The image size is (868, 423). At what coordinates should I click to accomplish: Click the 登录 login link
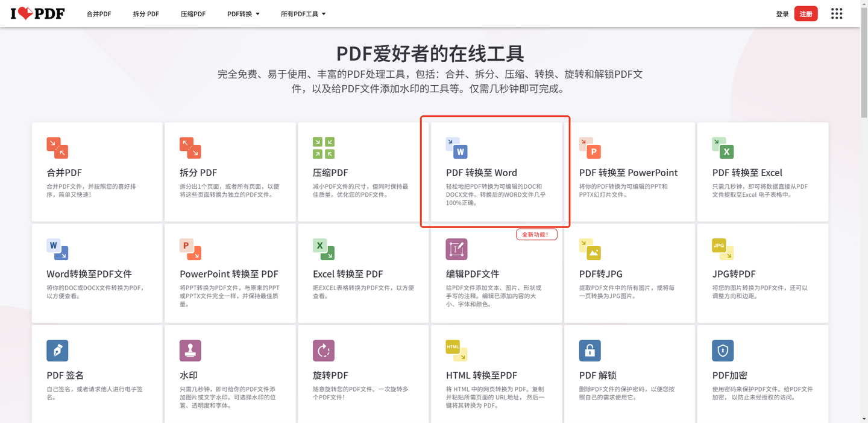coord(782,13)
